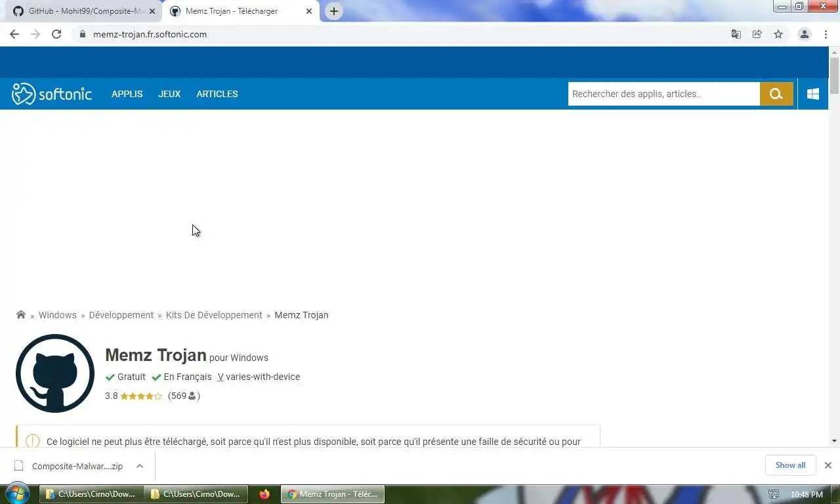Close the GitHub tab
840x504 pixels.
coord(152,11)
